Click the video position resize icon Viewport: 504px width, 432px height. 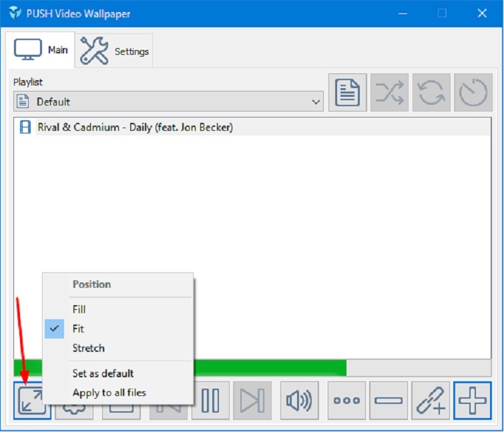[32, 401]
